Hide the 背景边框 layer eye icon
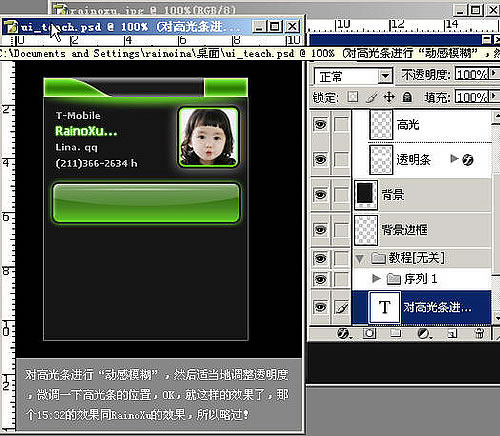 coord(320,230)
